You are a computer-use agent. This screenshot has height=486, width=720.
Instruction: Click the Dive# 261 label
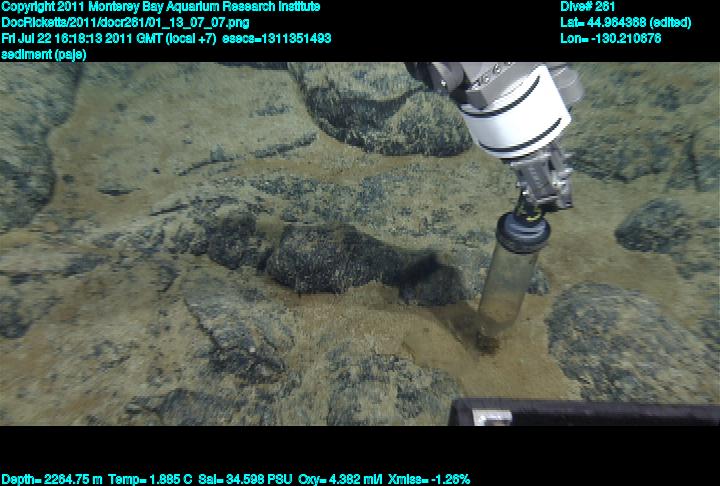tap(588, 7)
